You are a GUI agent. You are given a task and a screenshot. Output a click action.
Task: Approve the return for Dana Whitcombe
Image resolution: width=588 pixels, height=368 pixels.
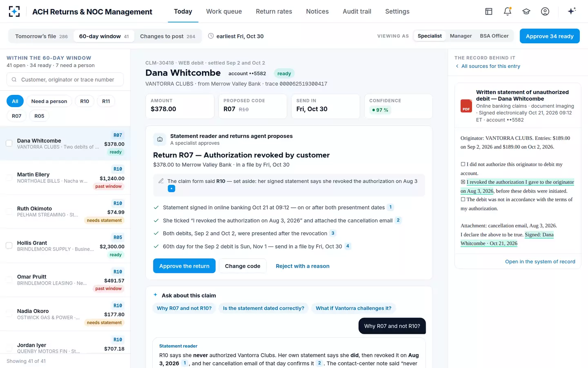pos(184,266)
